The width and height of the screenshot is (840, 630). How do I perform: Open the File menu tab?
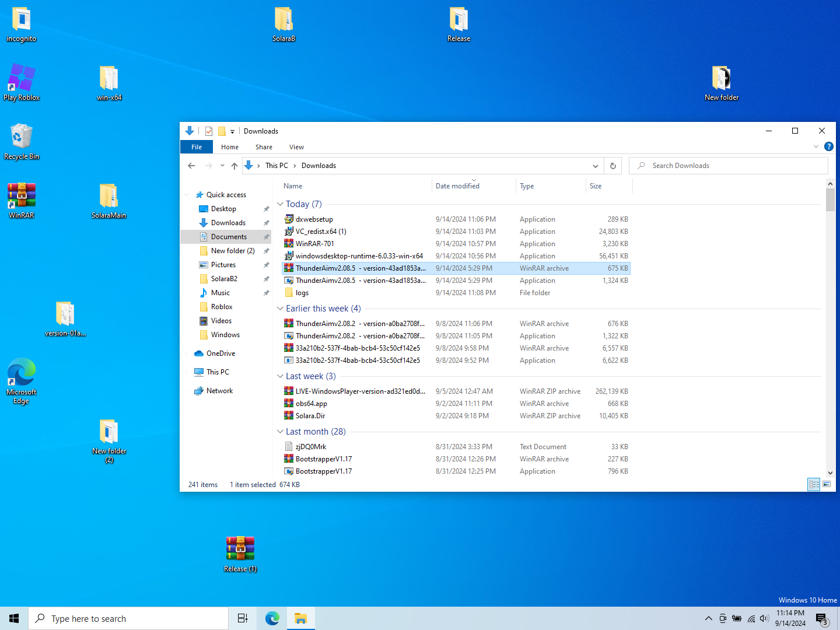click(197, 147)
